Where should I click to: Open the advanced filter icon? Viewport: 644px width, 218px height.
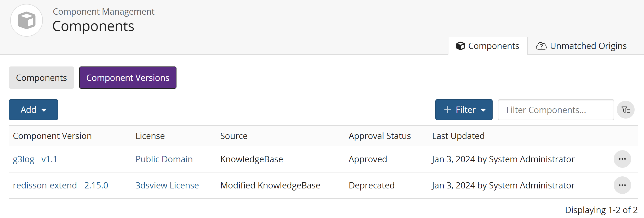pos(626,110)
